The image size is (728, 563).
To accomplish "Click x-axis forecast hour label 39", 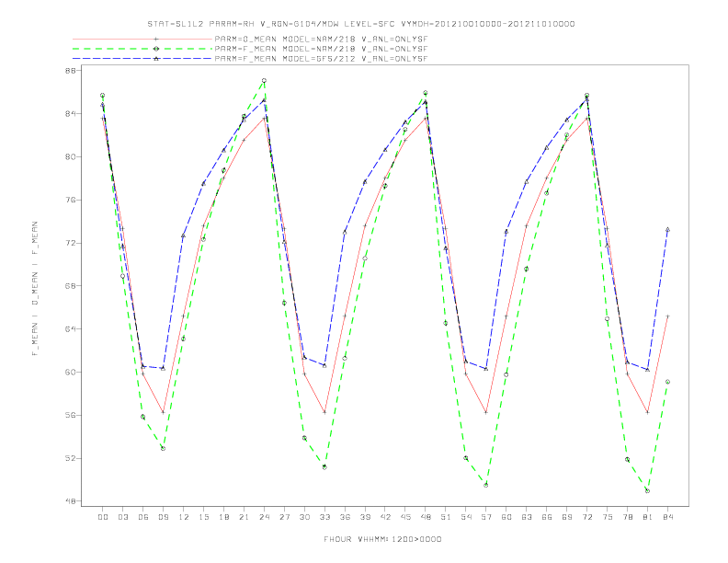I will [365, 517].
